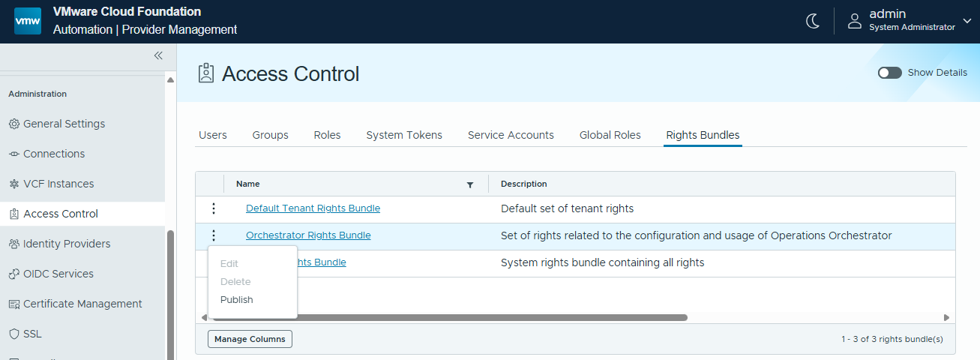Open Certificate Management in sidebar
The width and height of the screenshot is (980, 360).
82,304
